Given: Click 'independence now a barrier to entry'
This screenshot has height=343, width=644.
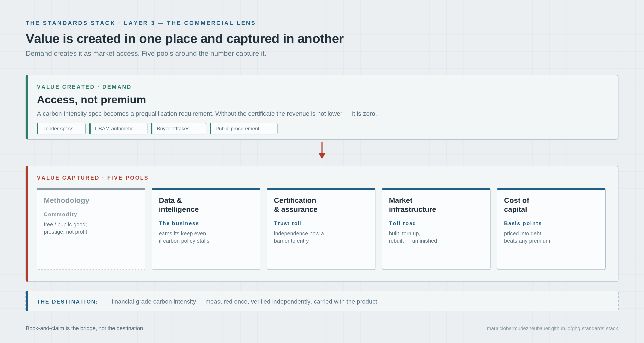Looking at the screenshot, I should (299, 237).
